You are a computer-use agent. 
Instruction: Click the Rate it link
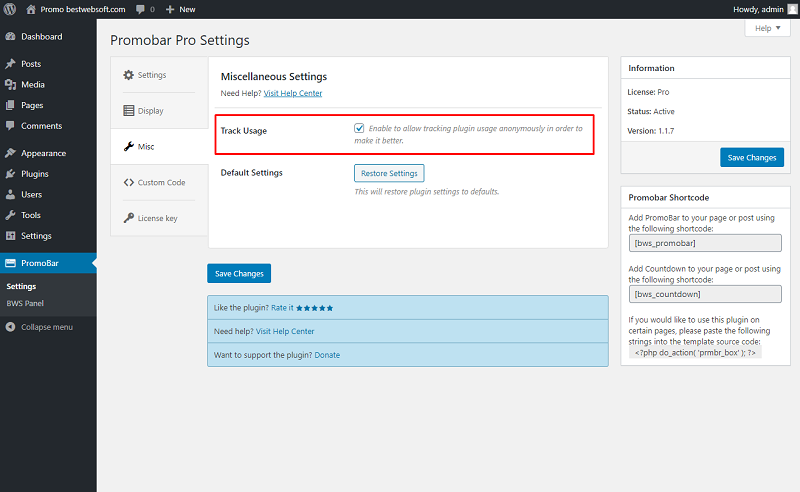[282, 308]
